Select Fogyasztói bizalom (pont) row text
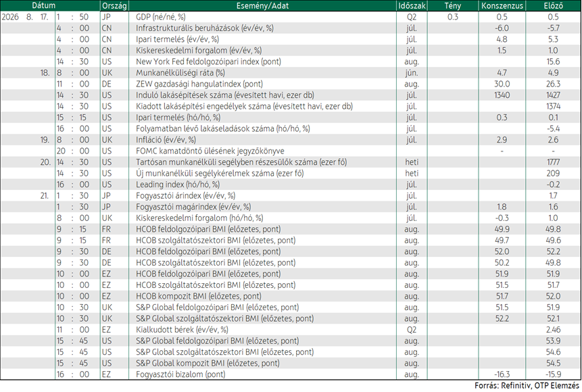This screenshot has height=392, width=582. 180,374
